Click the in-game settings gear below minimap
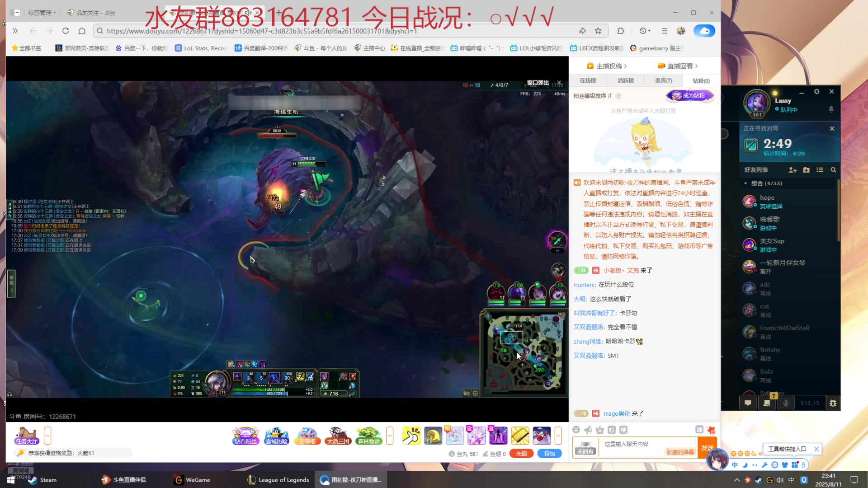868x488 pixels. point(475,393)
